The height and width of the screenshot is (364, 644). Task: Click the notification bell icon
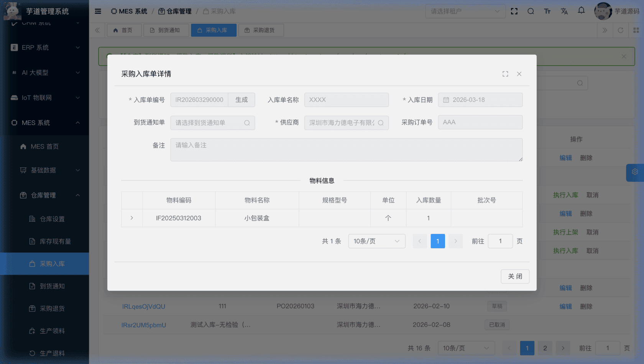pyautogui.click(x=581, y=11)
